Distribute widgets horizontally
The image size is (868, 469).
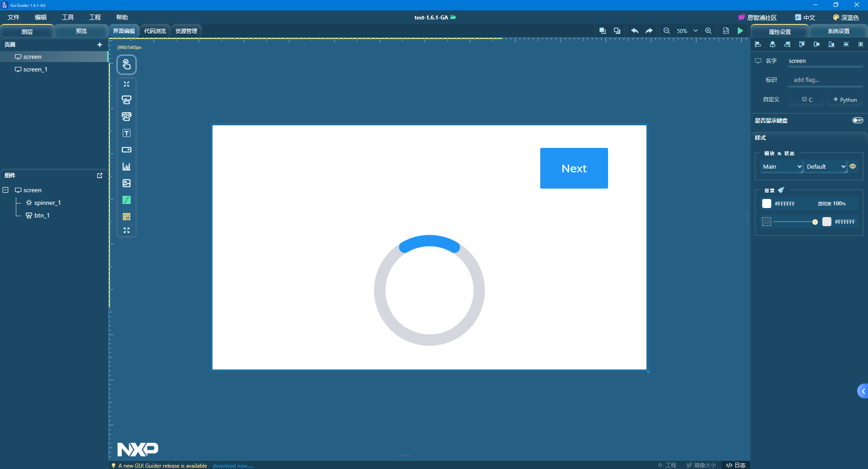[861, 44]
